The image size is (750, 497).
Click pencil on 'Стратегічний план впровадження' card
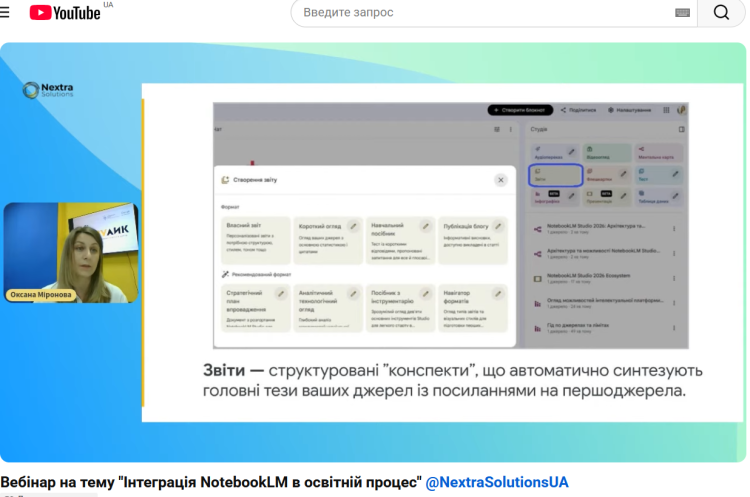(281, 294)
